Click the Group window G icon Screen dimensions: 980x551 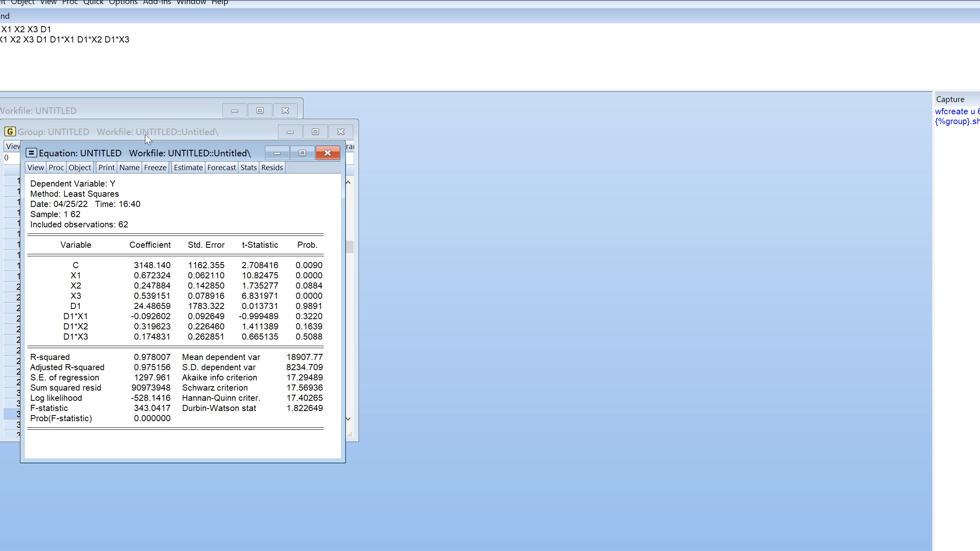[x=10, y=132]
